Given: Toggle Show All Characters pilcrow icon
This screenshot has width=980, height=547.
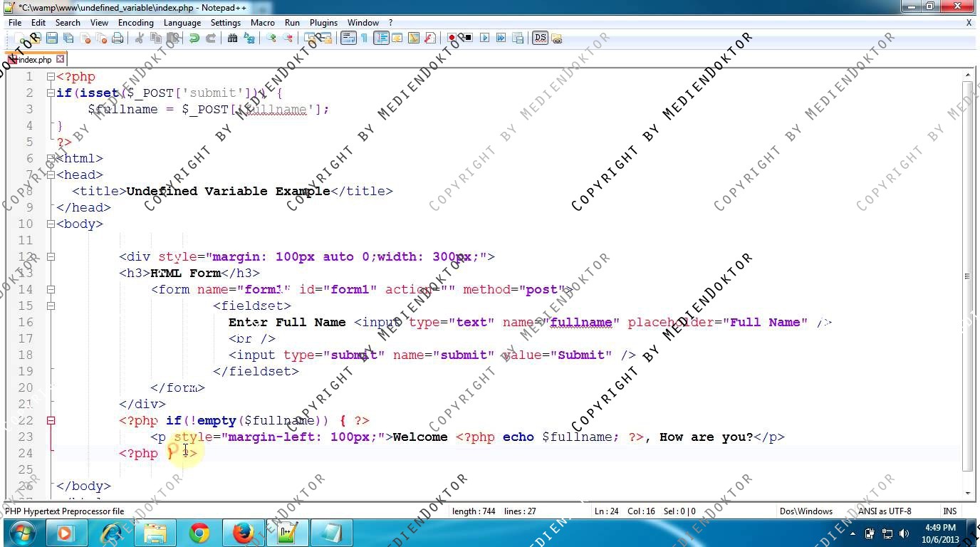Looking at the screenshot, I should point(364,38).
